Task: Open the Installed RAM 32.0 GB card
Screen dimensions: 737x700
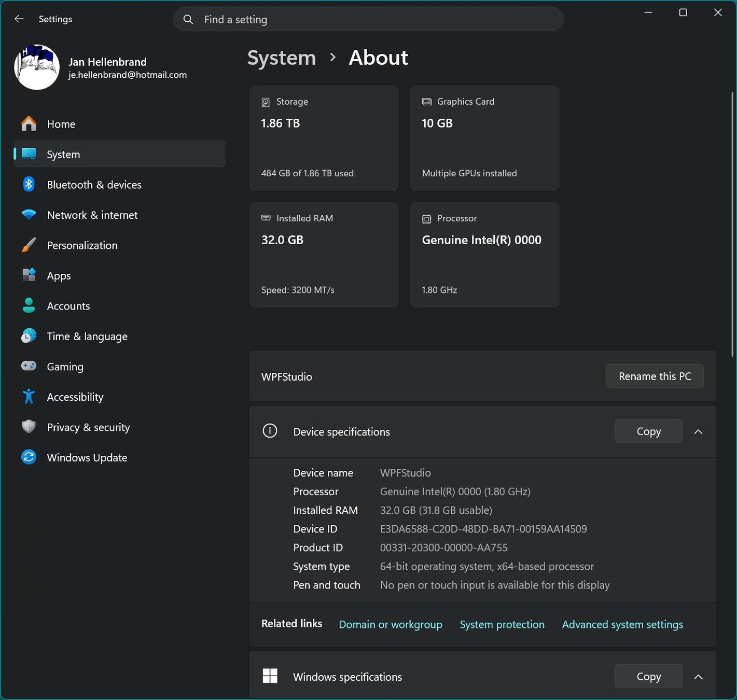Action: [324, 255]
